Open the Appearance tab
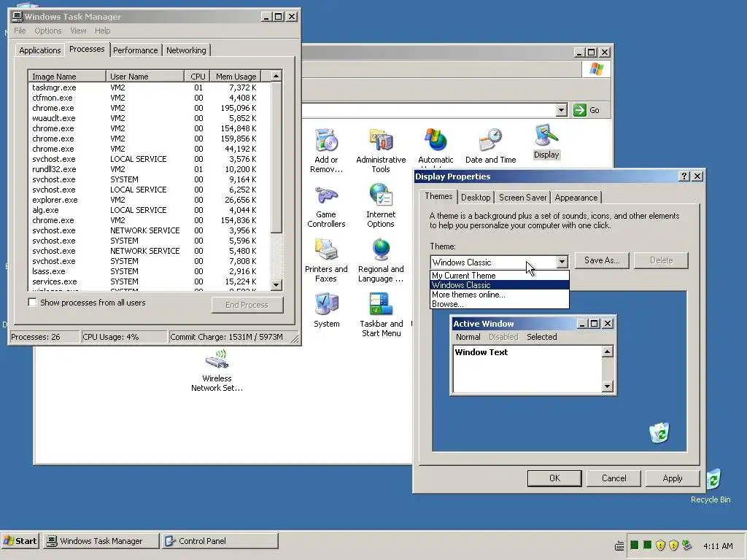This screenshot has width=747, height=560. [576, 197]
